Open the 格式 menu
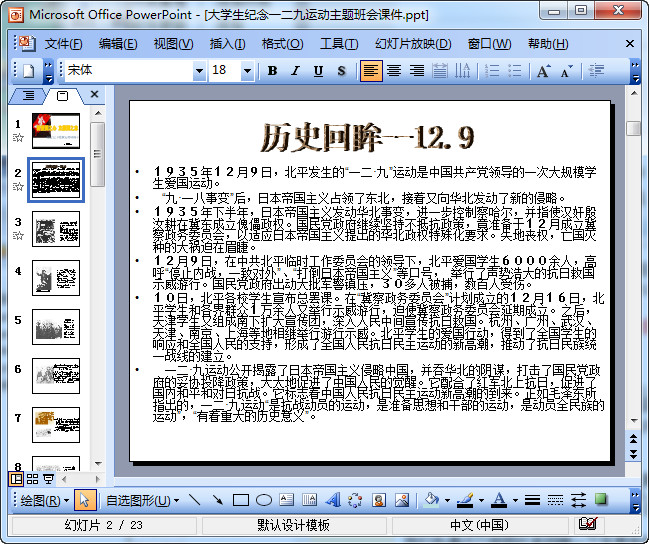Screen dimensions: 649x544 (x=281, y=44)
